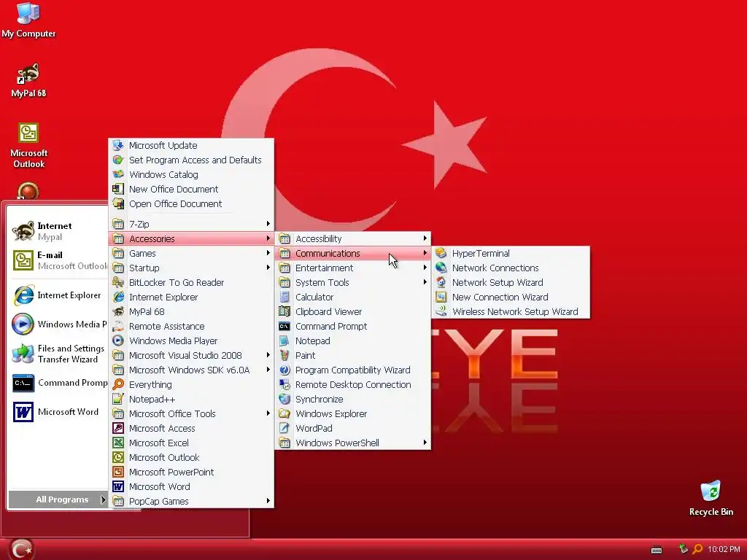Open the Recycle Bin icon
The image size is (747, 560).
coord(711,499)
